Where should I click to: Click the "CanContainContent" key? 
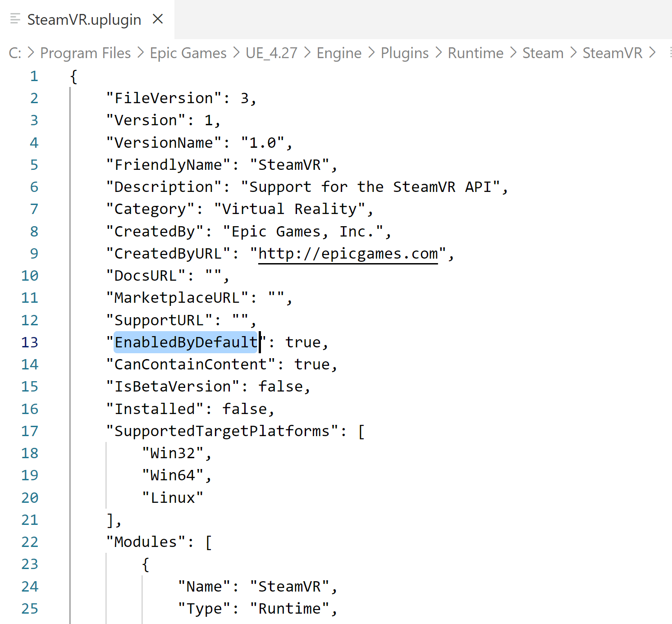click(191, 364)
